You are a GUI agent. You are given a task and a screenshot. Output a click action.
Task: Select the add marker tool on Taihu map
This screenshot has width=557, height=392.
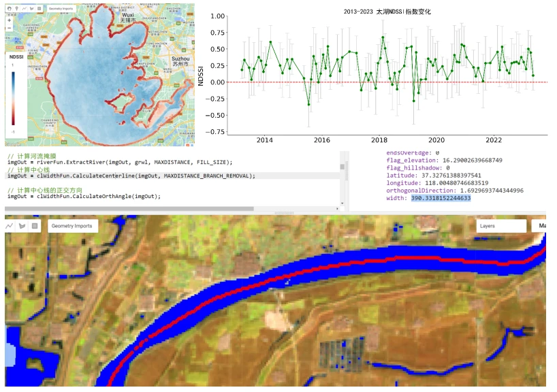point(17,8)
